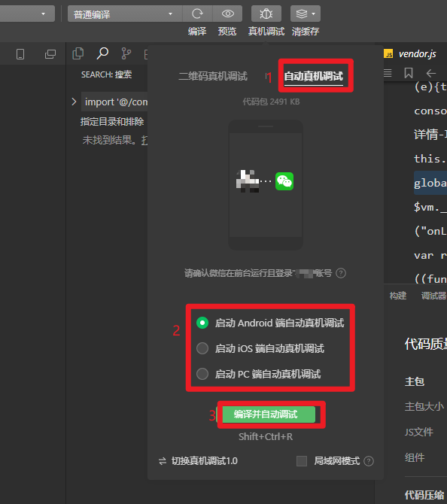Click the editor bookmark icon
The image size is (447, 504).
coord(409,73)
